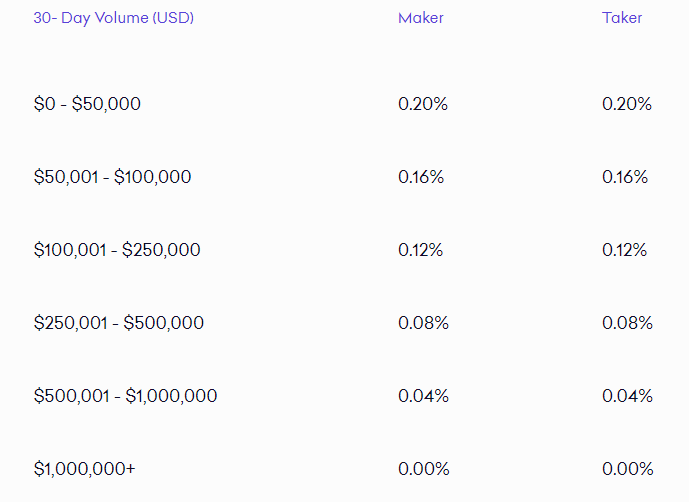Screen dimensions: 689x502
Task: Click the 0.08% taker fee value
Action: click(627, 323)
